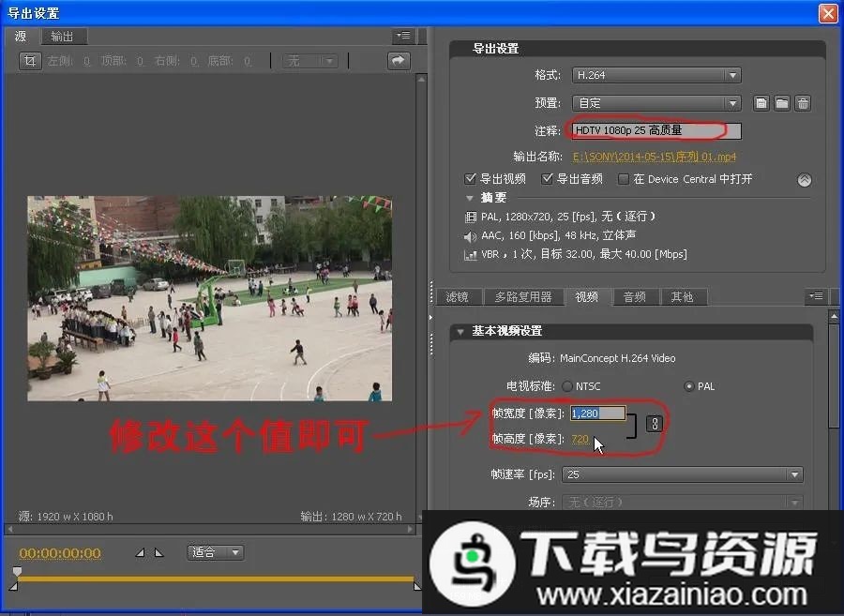
Task: Click the Delete Preset trash icon
Action: (803, 103)
